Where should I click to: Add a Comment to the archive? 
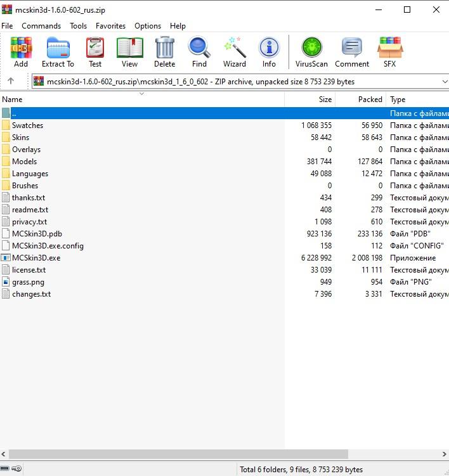point(352,48)
